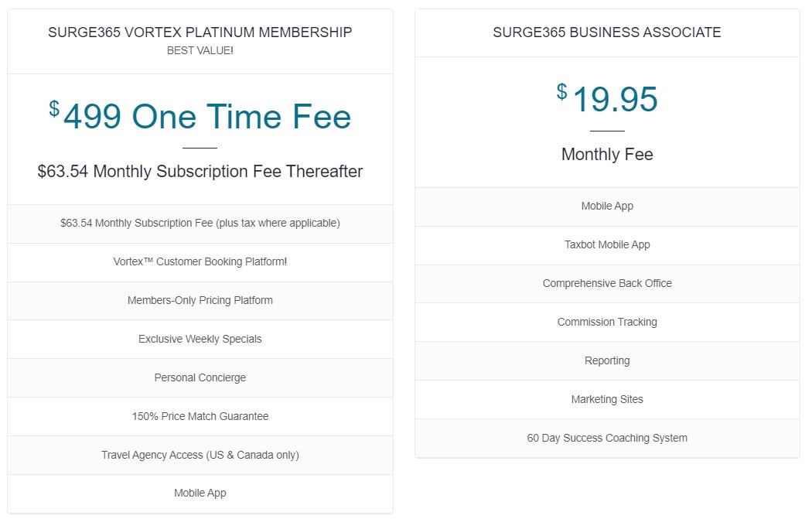Click Travel Agency Access US and Canada row
The width and height of the screenshot is (812, 519).
pos(200,455)
